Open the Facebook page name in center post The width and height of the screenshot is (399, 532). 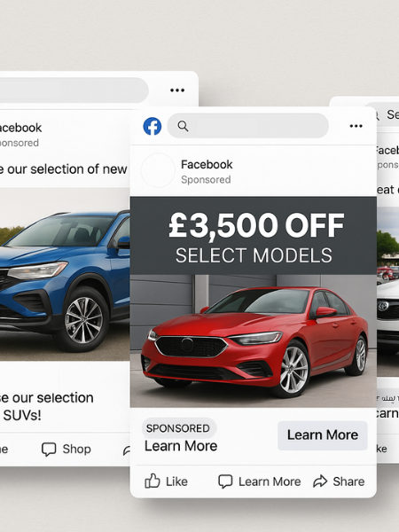207,165
